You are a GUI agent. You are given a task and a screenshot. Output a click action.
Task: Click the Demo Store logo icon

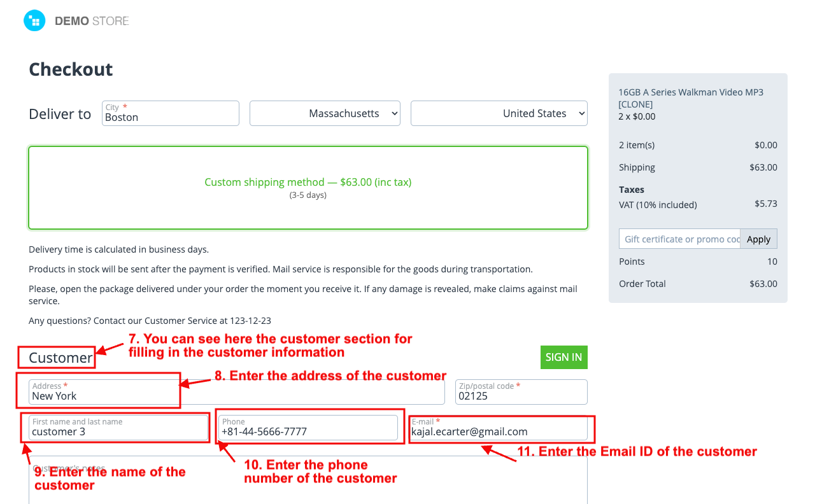pyautogui.click(x=34, y=20)
